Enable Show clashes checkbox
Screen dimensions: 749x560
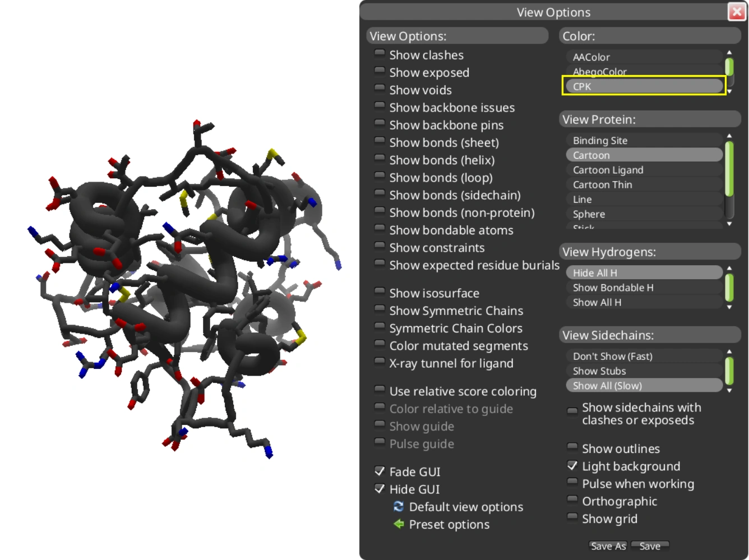point(380,54)
